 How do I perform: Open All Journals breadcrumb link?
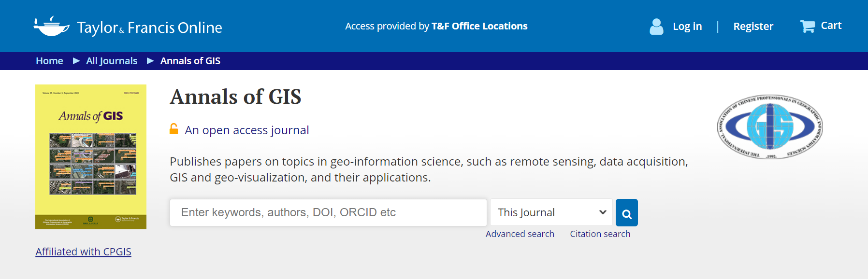click(x=112, y=61)
